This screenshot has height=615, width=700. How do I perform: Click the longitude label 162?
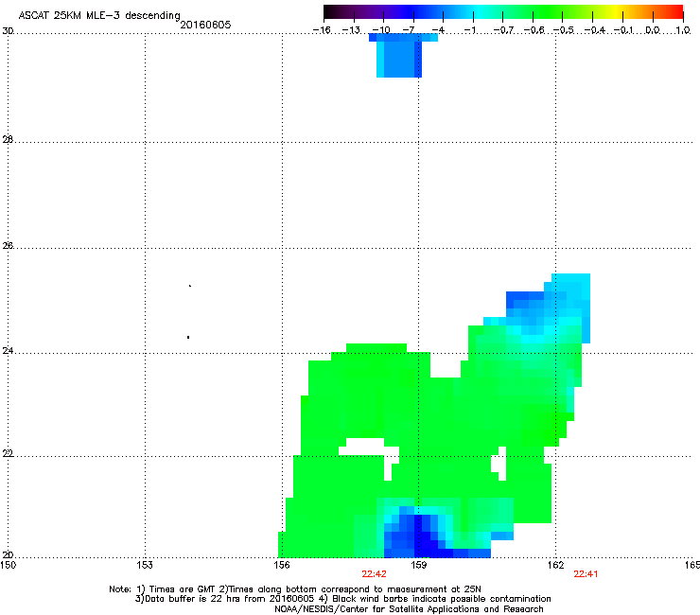[556, 565]
